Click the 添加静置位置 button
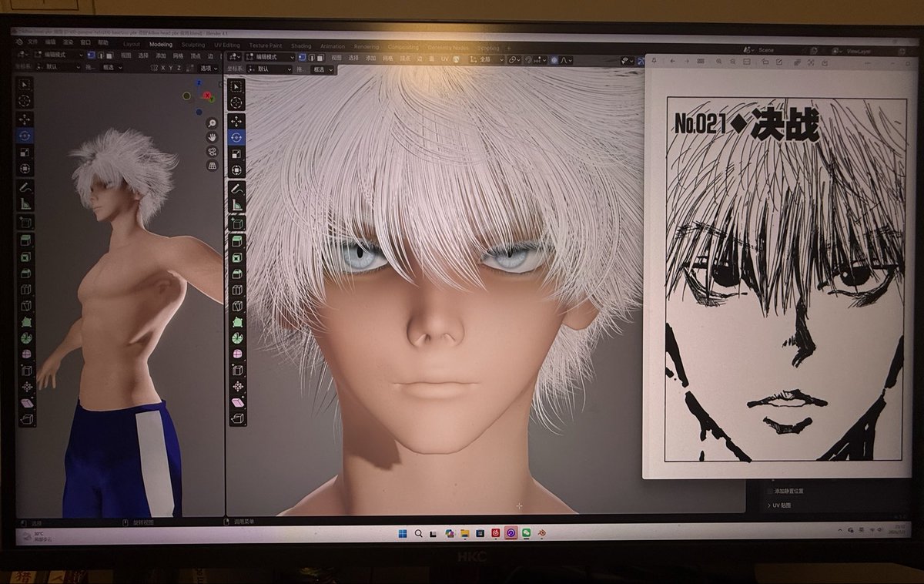Image resolution: width=924 pixels, height=584 pixels. point(789,491)
